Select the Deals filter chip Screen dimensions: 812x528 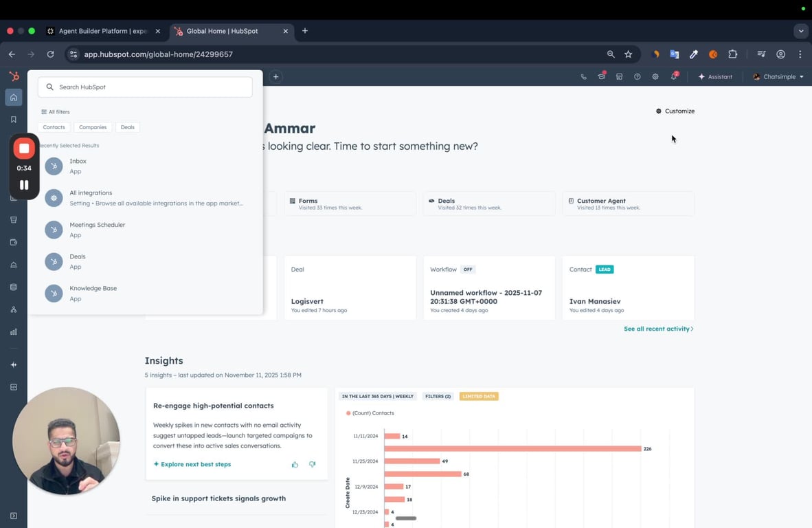pos(127,127)
